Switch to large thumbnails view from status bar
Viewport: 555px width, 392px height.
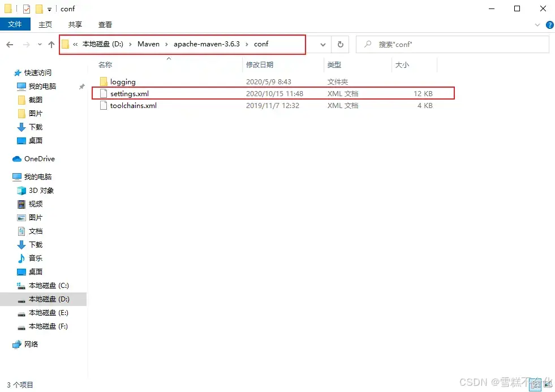point(547,384)
